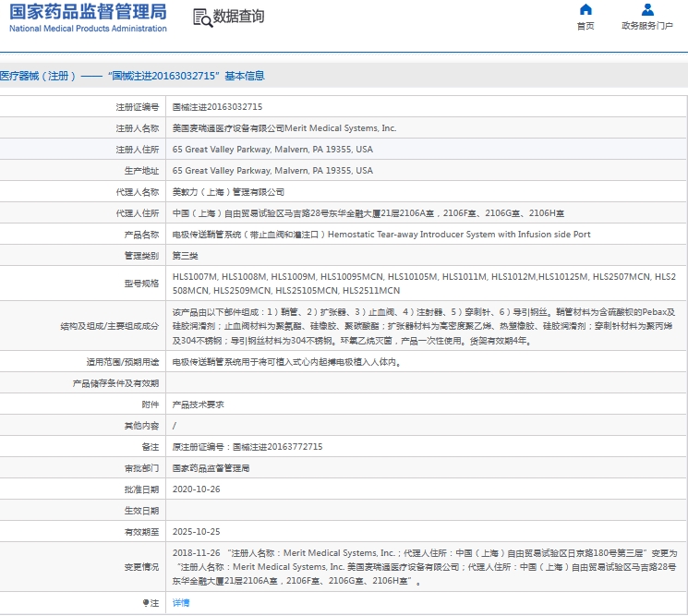Click the 注册人名称 row label
The image size is (688, 616).
[138, 128]
